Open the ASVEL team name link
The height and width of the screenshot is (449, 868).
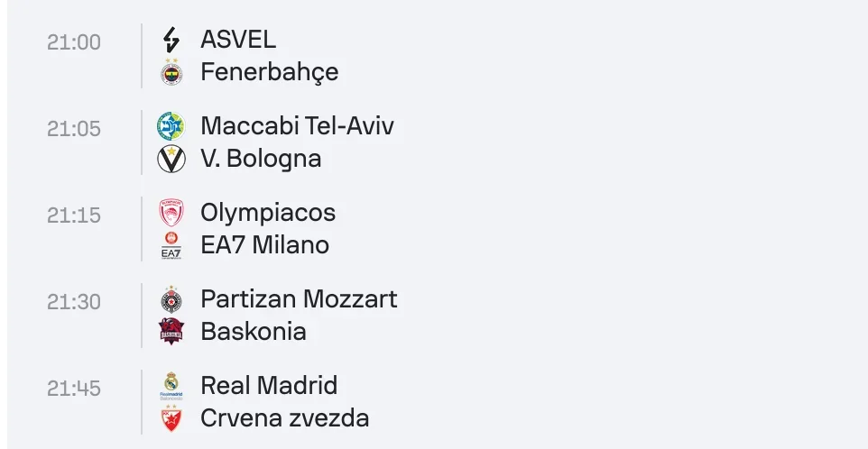pos(238,40)
